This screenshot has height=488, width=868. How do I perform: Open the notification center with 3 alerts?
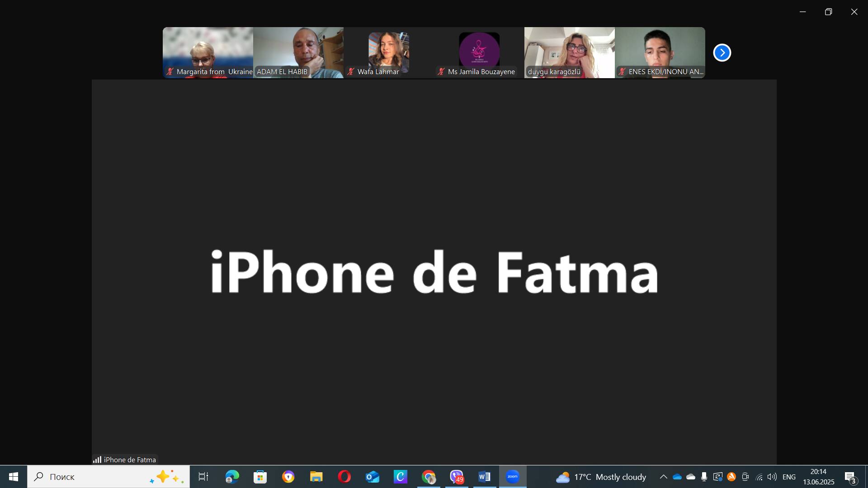click(850, 477)
